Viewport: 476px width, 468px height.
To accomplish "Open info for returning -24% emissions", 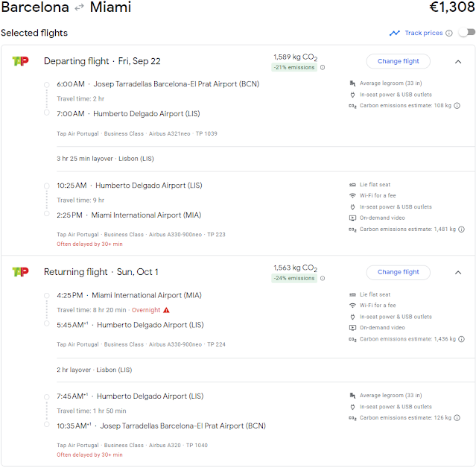I will click(323, 279).
